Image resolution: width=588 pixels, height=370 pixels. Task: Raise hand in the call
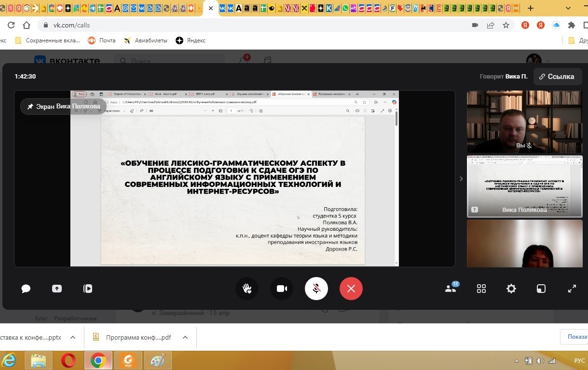[247, 289]
